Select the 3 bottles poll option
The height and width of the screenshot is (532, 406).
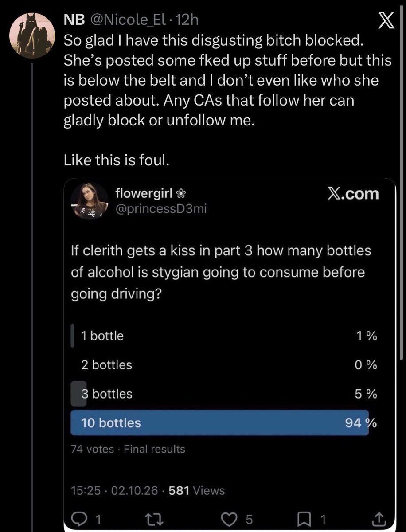(224, 394)
